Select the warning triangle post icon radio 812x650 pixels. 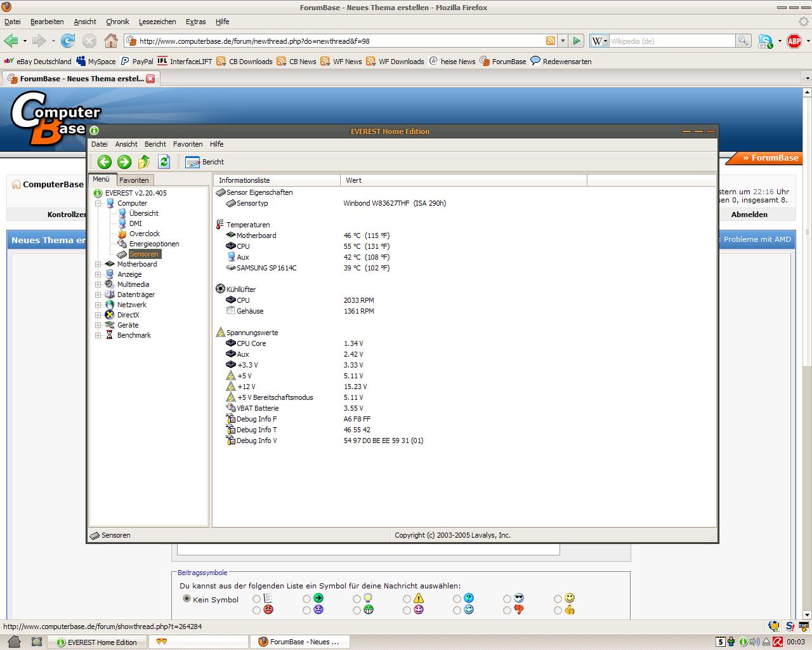point(407,598)
